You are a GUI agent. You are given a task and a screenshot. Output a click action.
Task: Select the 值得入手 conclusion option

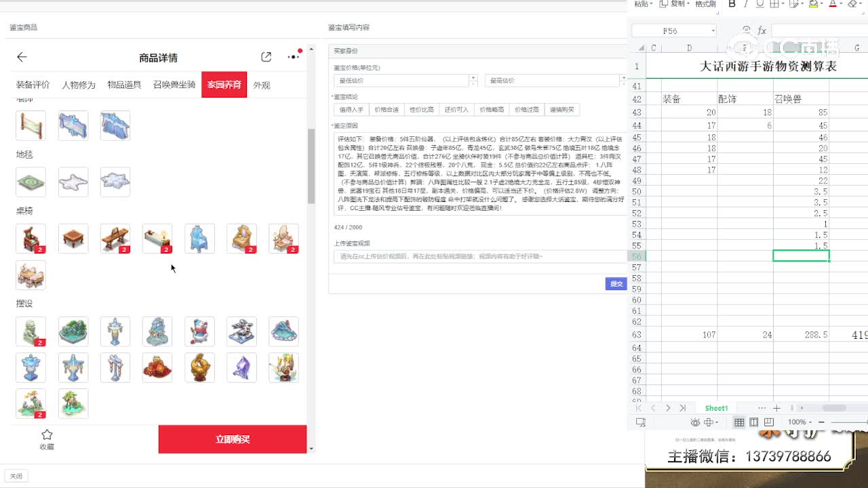351,110
